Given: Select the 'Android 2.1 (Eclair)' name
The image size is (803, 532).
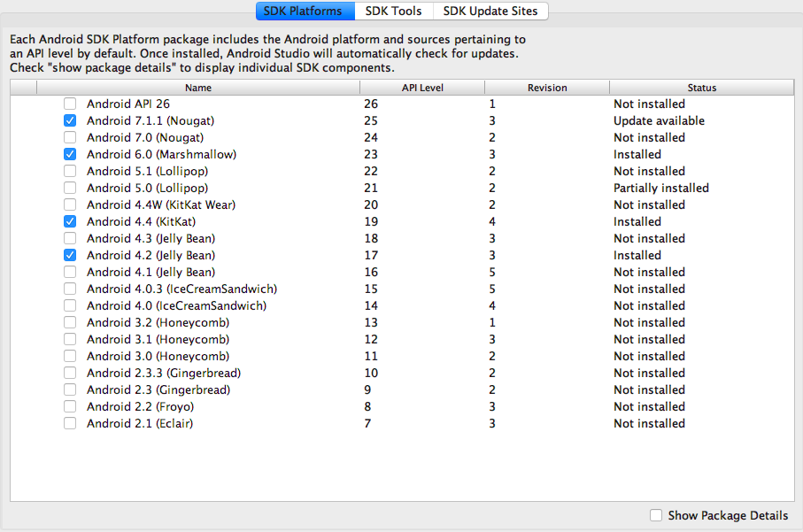Looking at the screenshot, I should pos(140,423).
